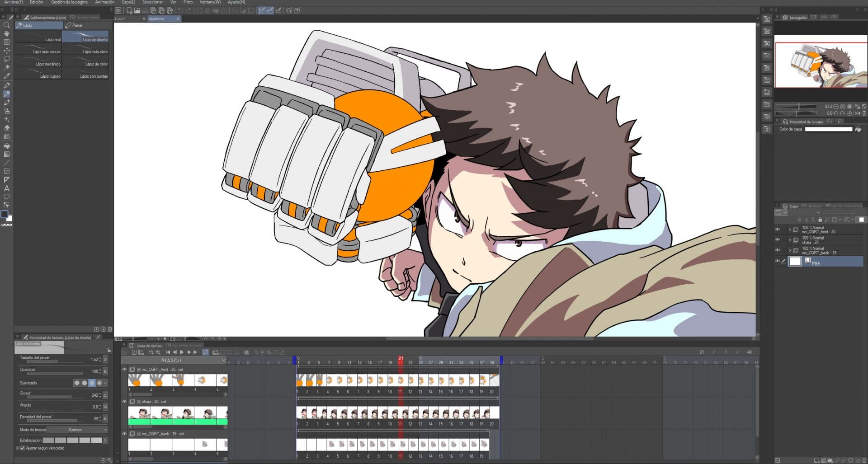Select the Eyedropper tool
The image size is (868, 464).
point(7,76)
